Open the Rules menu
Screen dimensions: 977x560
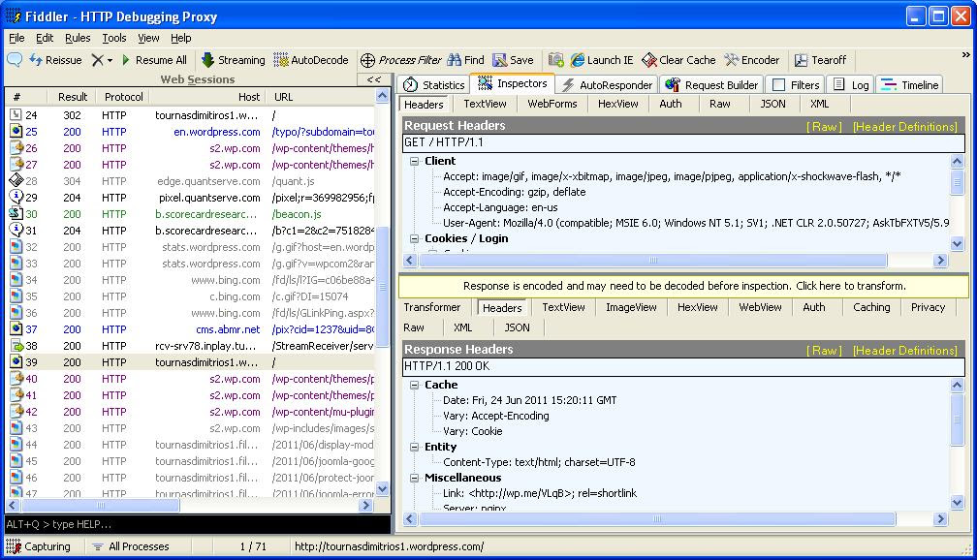(x=78, y=38)
